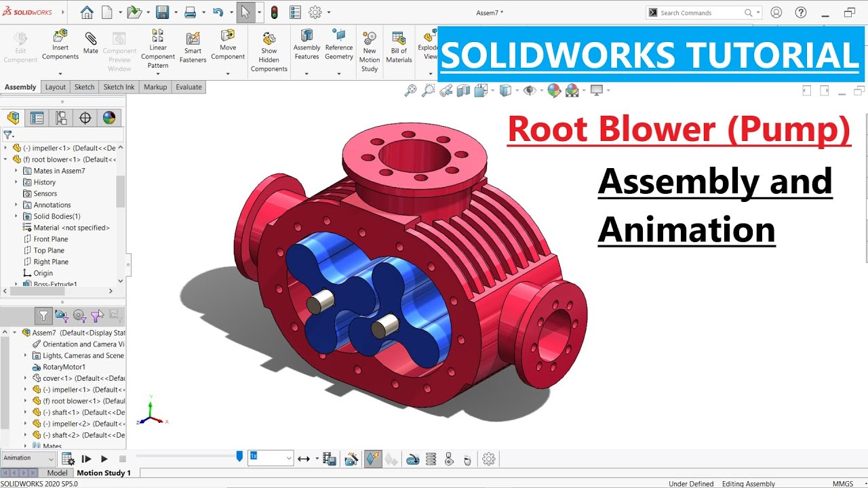This screenshot has height=488, width=868.
Task: Toggle the Filter Animated icon
Action: pyautogui.click(x=62, y=315)
